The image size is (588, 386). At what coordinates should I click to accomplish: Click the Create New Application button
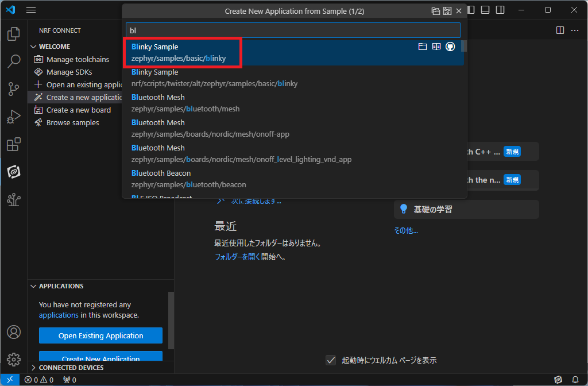[100, 356]
